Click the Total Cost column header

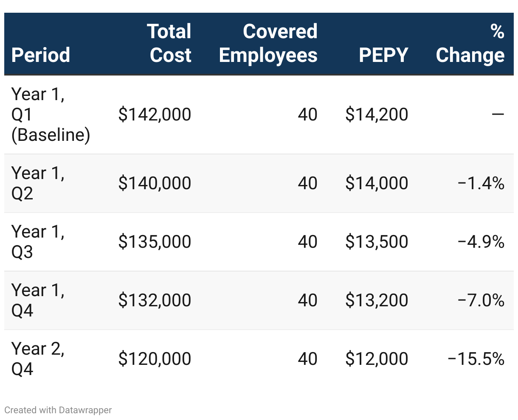click(x=170, y=43)
